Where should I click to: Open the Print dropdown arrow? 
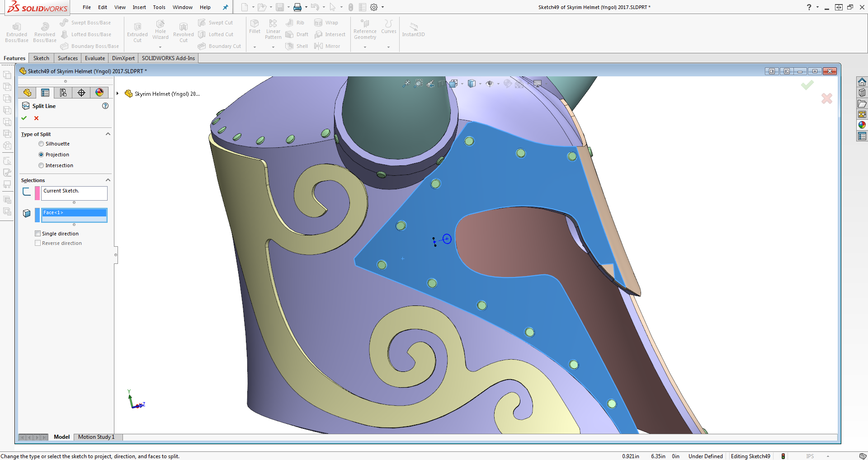[306, 7]
